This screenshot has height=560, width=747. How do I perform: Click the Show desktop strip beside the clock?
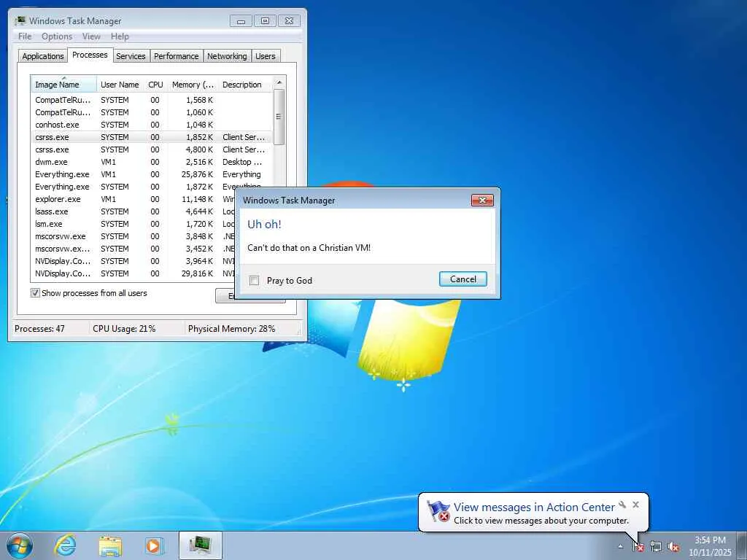[x=742, y=545]
